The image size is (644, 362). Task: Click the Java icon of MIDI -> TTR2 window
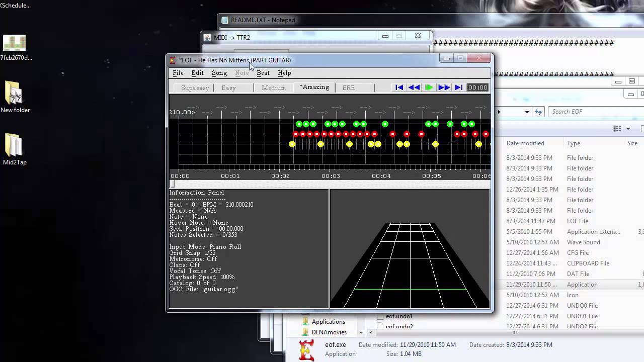[x=207, y=37]
